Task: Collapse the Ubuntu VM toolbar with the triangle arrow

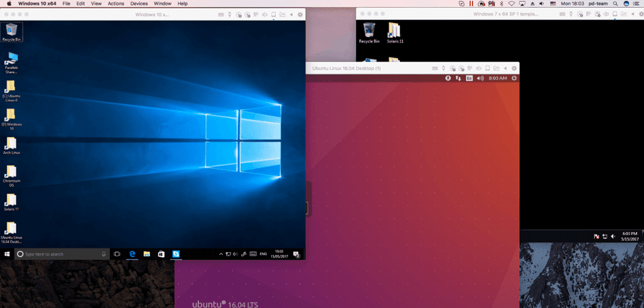Action: click(x=505, y=68)
